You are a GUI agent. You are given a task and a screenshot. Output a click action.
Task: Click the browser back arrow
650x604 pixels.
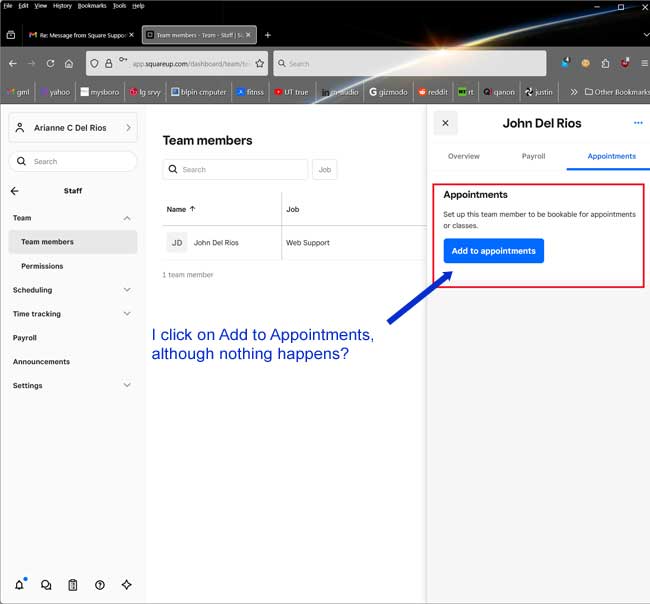(x=13, y=63)
